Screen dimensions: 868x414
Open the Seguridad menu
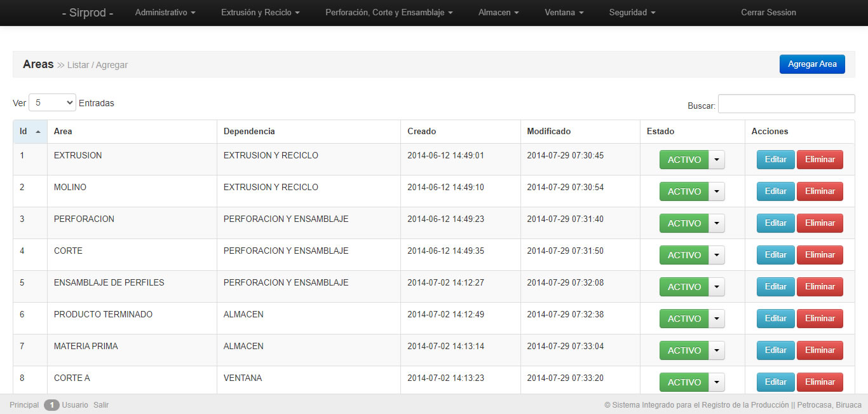pyautogui.click(x=632, y=13)
